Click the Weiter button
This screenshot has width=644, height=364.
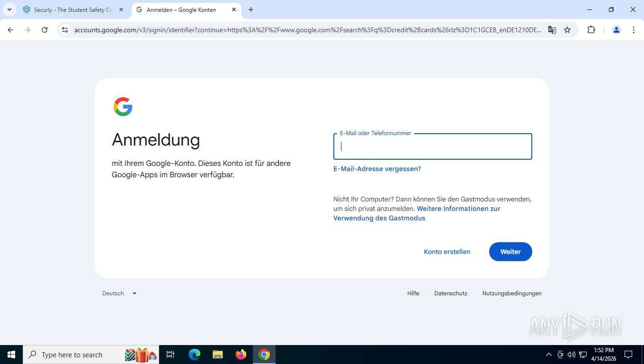(x=510, y=252)
